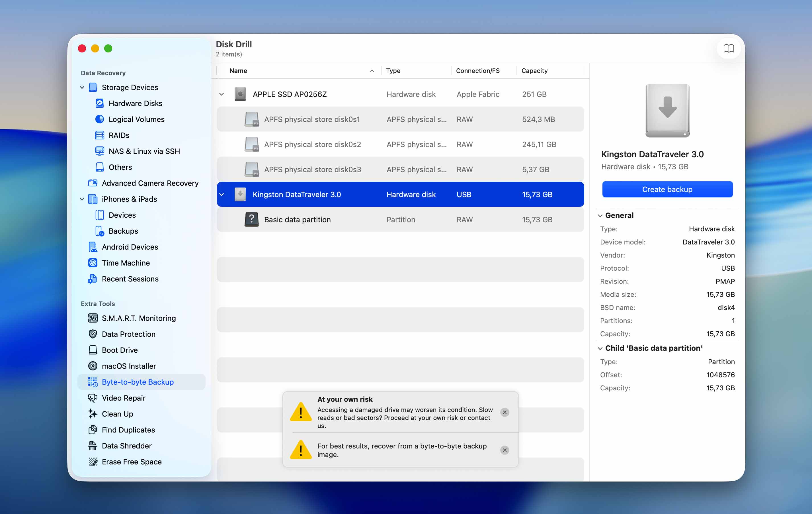Screen dimensions: 812x514
Task: Open the Recent Sessions label
Action: click(x=130, y=279)
